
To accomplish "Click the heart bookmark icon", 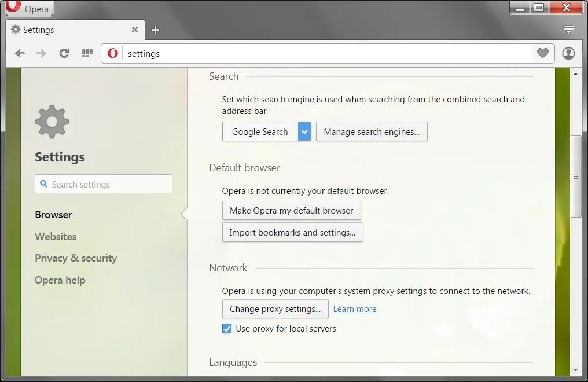I will click(543, 53).
